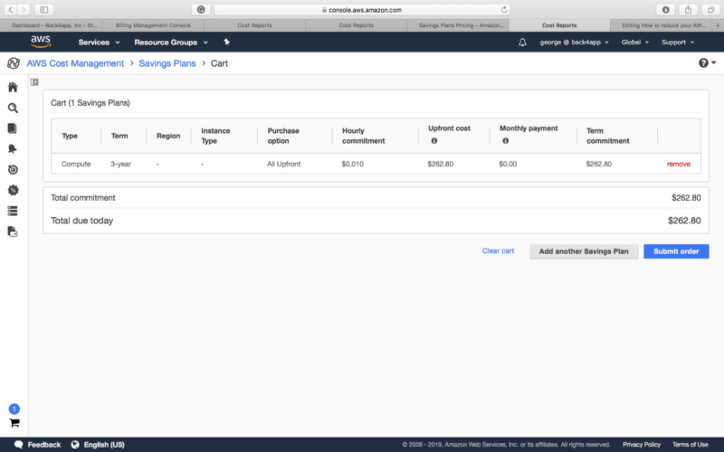724x452 pixels.
Task: Click the Clear cart link
Action: (498, 251)
